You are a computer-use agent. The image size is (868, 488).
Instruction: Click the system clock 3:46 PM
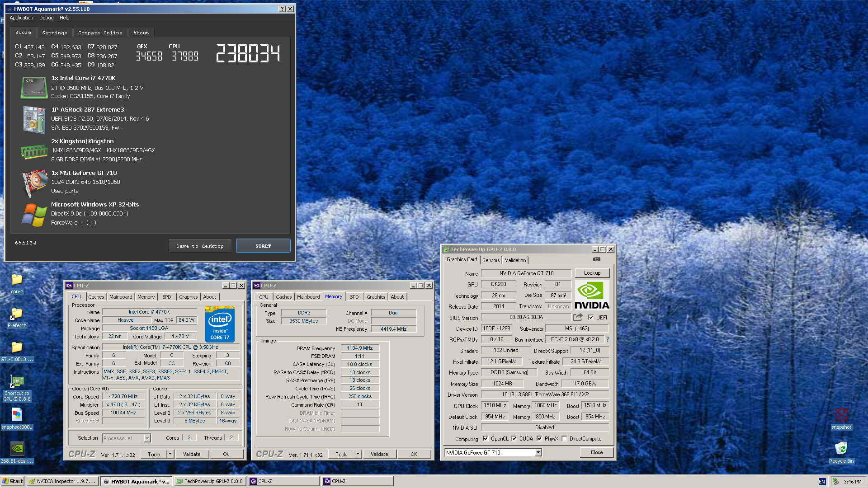point(853,482)
